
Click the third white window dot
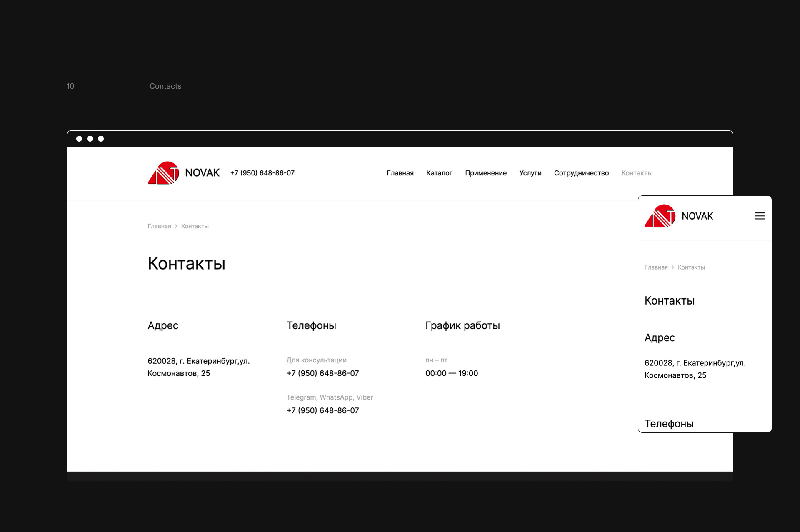point(101,139)
